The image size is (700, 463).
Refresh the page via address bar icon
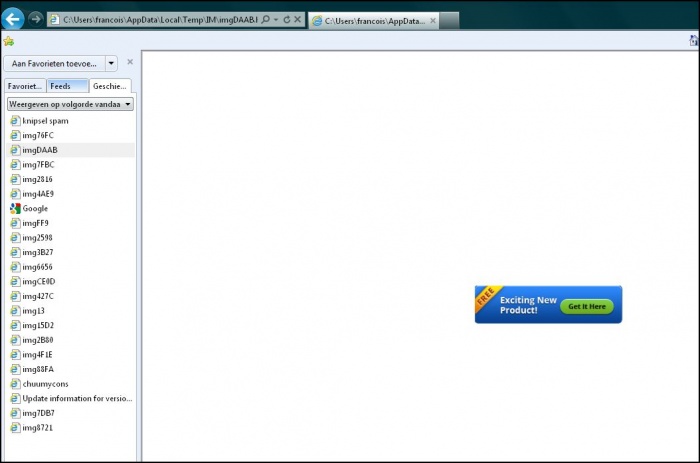click(x=287, y=19)
